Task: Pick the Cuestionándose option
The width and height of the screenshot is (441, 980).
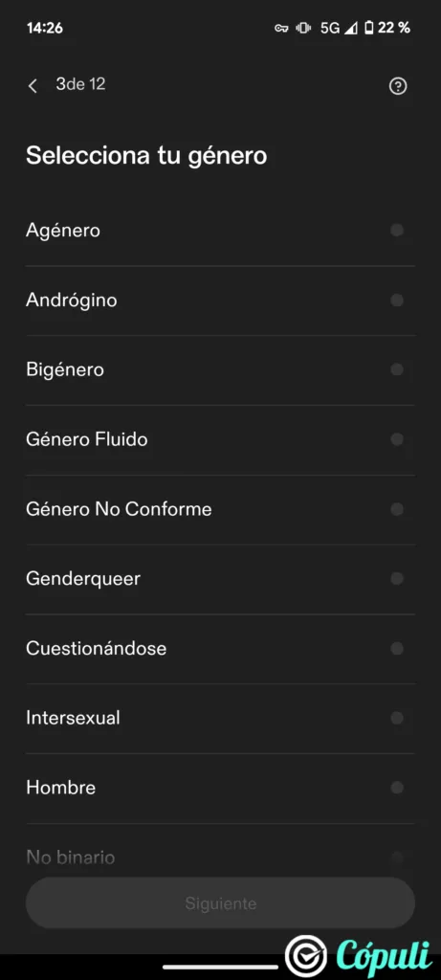Action: 220,648
